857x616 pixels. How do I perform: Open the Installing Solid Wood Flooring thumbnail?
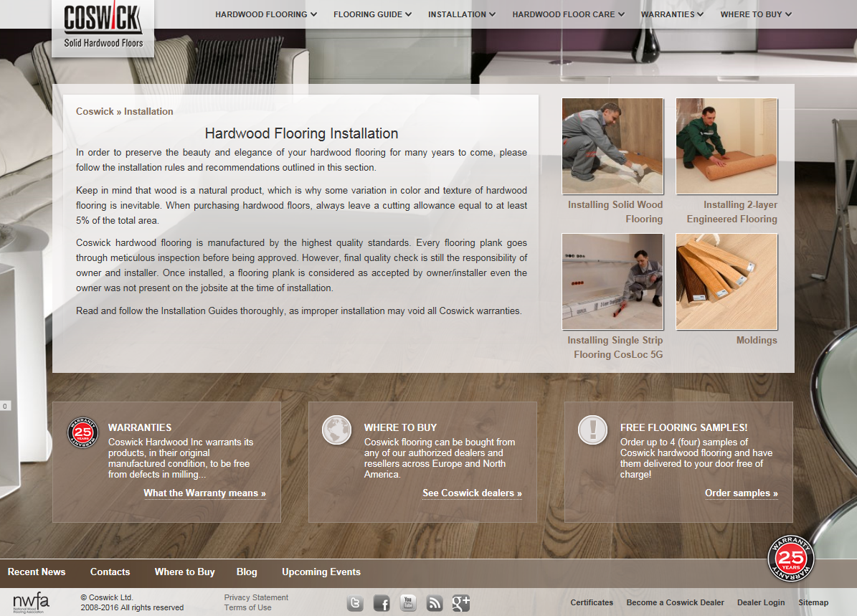612,146
